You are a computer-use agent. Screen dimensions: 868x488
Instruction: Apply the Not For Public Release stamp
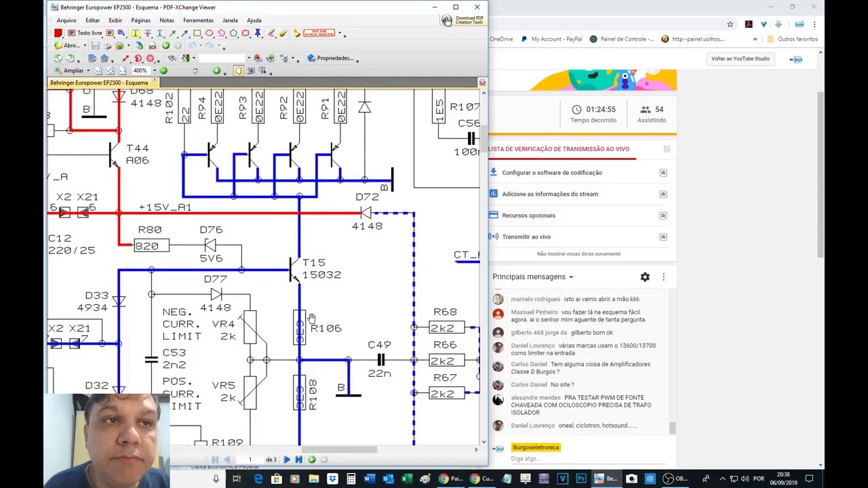319,33
